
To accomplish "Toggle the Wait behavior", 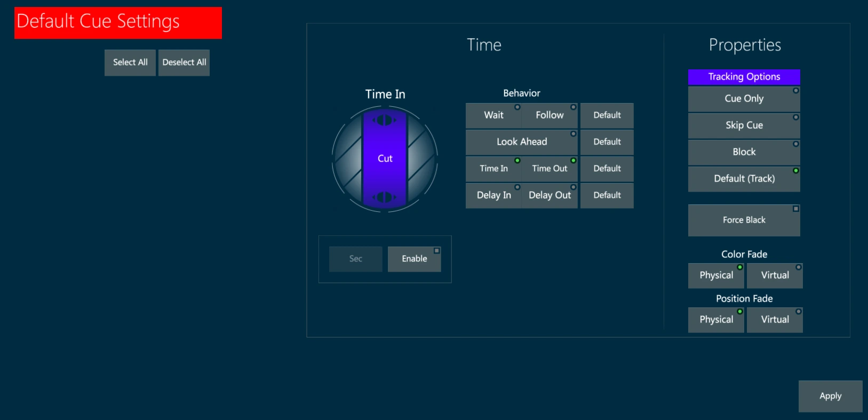I will (493, 115).
